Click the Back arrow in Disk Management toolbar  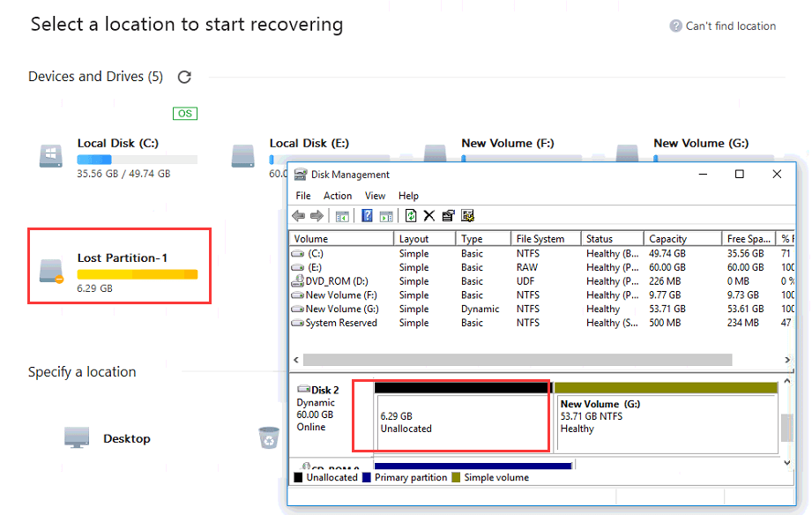point(298,216)
